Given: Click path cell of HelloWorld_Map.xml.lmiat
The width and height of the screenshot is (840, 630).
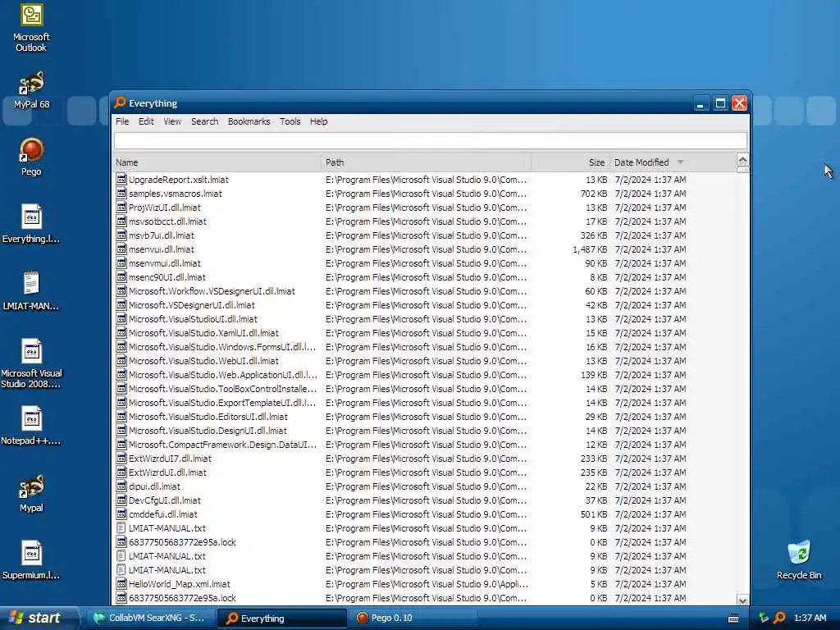Looking at the screenshot, I should click(427, 584).
